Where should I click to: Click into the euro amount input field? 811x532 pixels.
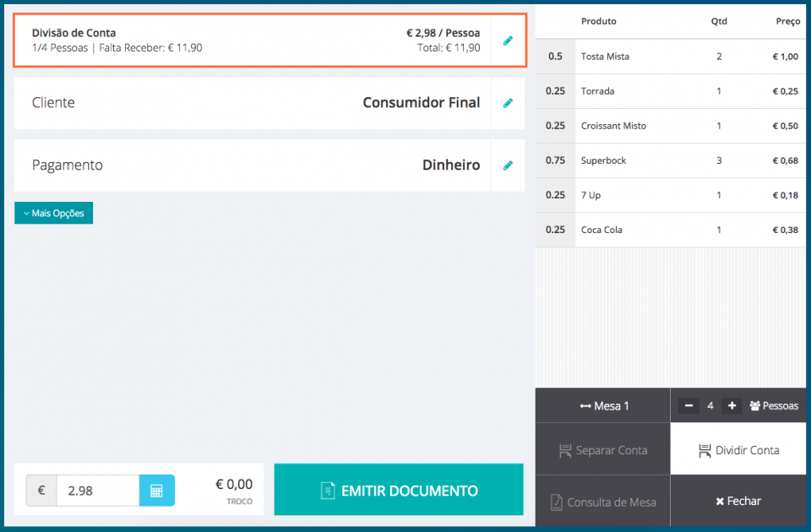(x=97, y=491)
